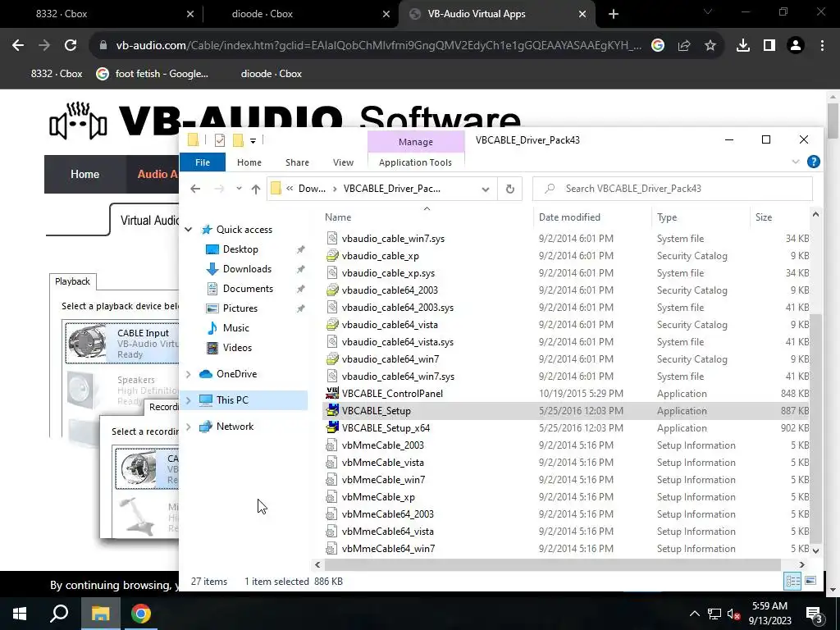840x630 pixels.
Task: Reload the Chrome page
Action: pyautogui.click(x=71, y=46)
